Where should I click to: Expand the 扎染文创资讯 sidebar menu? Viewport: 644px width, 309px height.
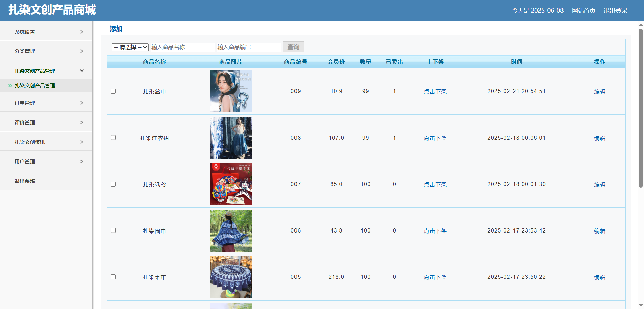coord(46,142)
